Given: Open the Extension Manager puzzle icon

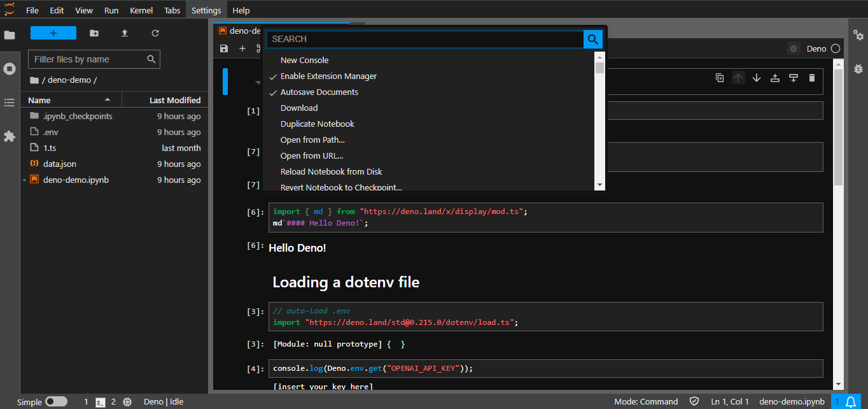Looking at the screenshot, I should click(x=10, y=136).
